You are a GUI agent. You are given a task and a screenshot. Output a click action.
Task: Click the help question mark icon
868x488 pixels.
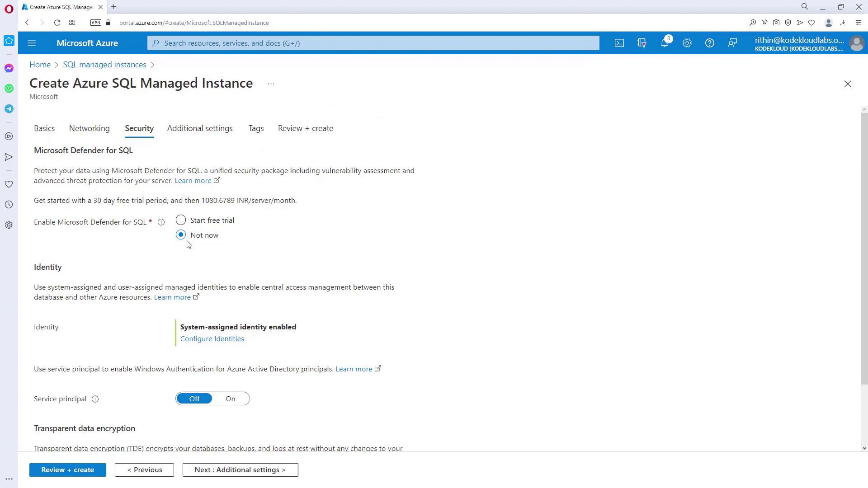click(710, 43)
